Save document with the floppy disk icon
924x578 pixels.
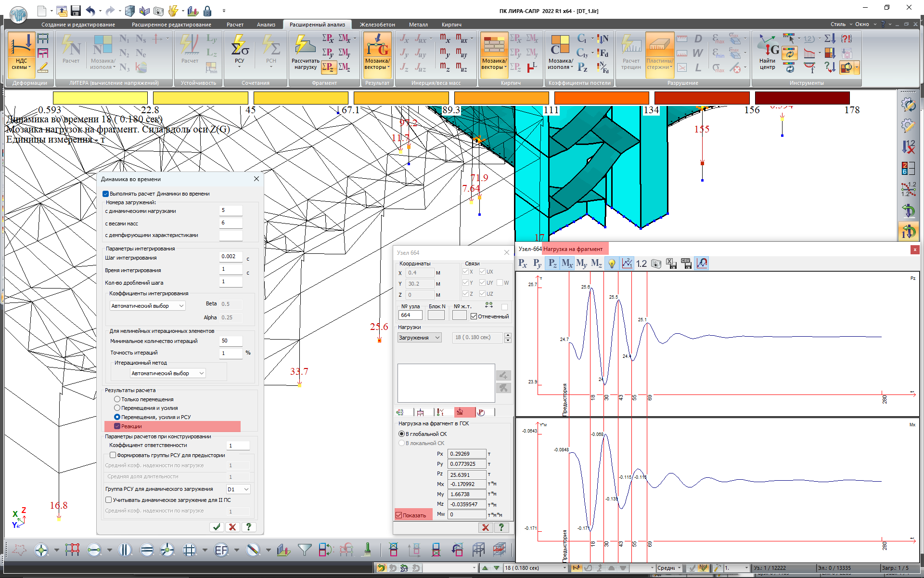76,11
